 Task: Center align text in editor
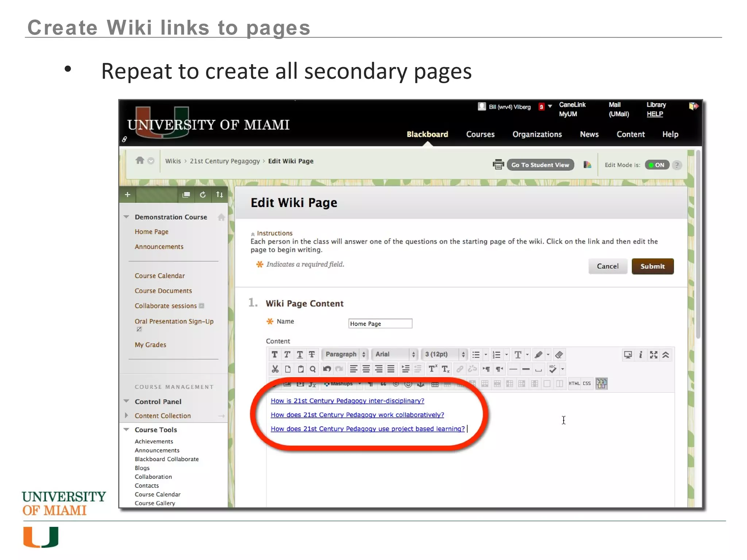366,369
